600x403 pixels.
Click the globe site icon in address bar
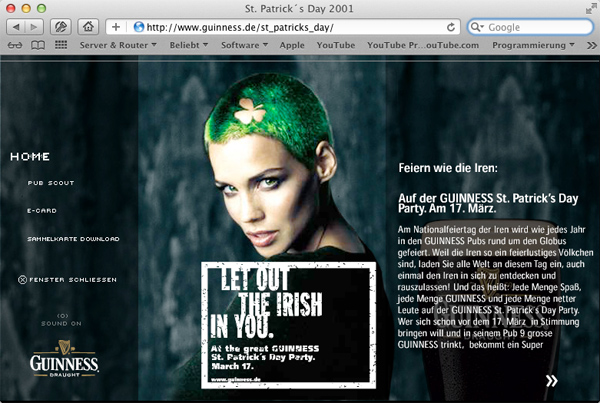click(x=139, y=27)
